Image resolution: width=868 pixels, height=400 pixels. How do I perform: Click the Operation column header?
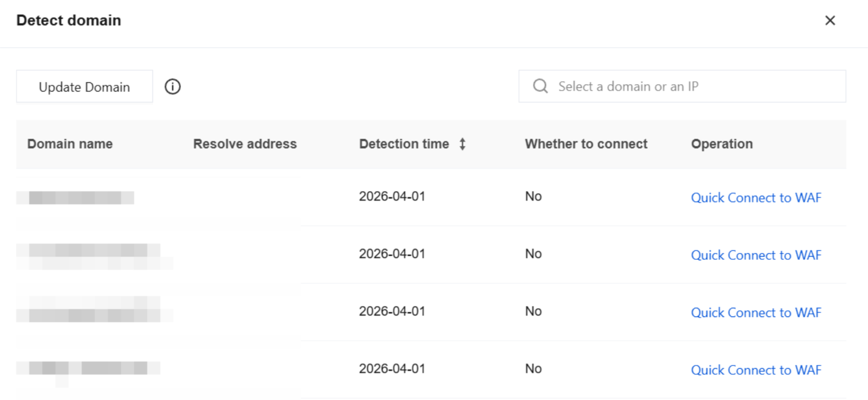(x=722, y=144)
